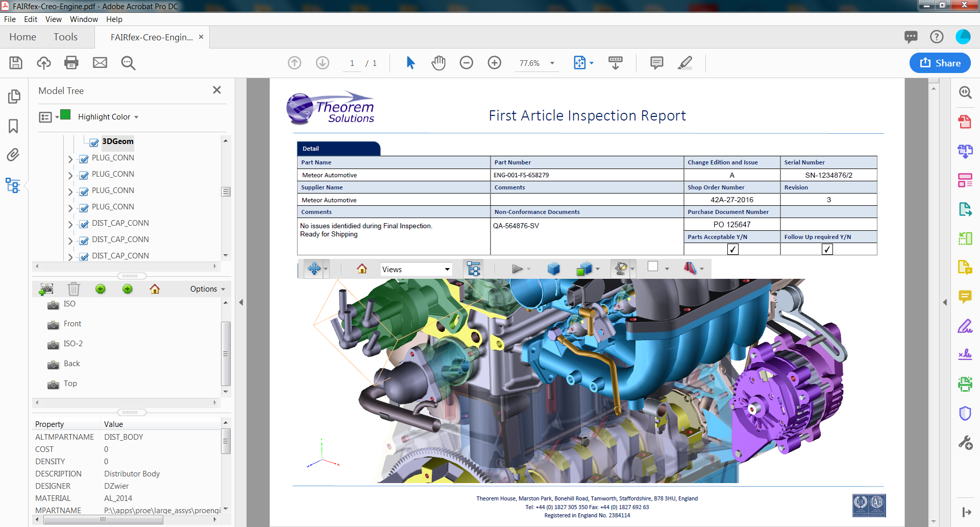The width and height of the screenshot is (980, 527).
Task: Return to default view with home icon
Action: point(362,268)
